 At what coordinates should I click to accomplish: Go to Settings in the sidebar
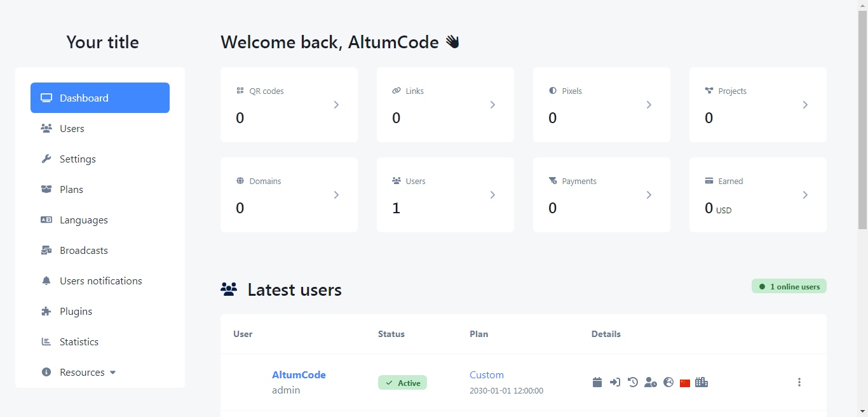[x=78, y=159]
